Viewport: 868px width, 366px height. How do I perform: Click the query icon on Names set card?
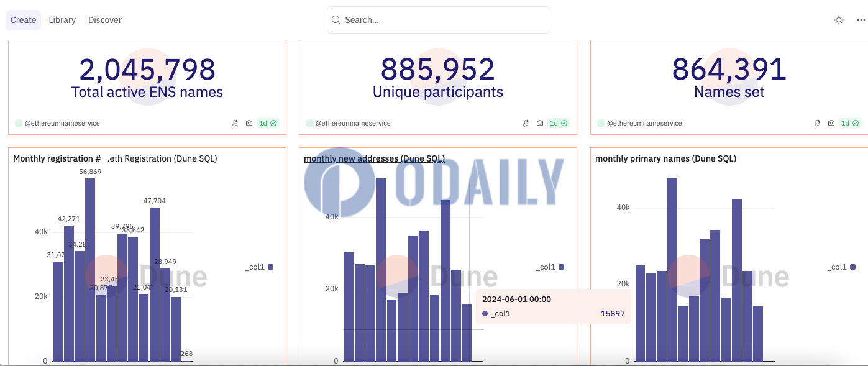(x=818, y=123)
